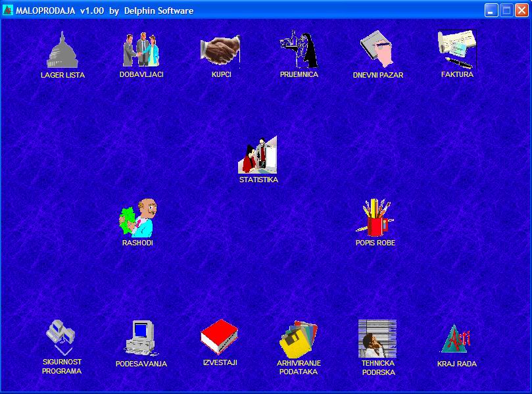Viewport: 532px width, 394px height.
Task: Click the POPIS ROBE label
Action: tap(375, 243)
